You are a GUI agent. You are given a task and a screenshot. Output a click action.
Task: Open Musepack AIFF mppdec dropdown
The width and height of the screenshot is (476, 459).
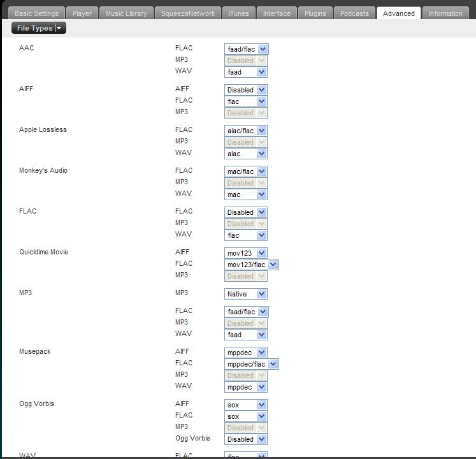(x=245, y=353)
